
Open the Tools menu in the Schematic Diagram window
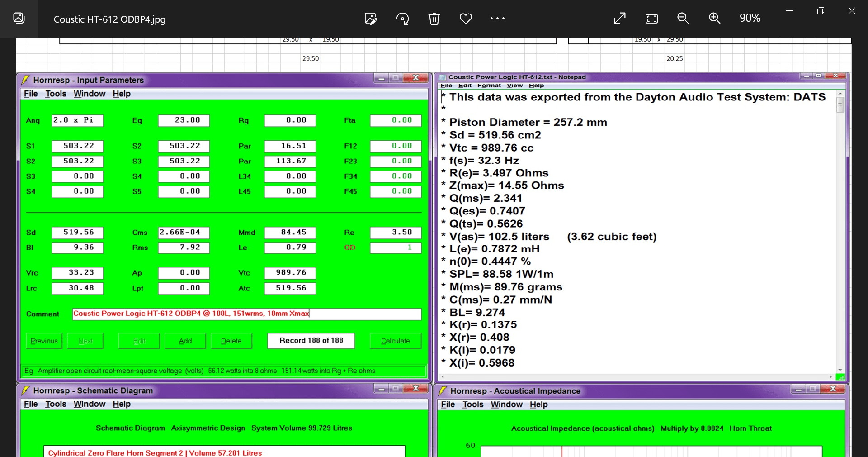pyautogui.click(x=56, y=404)
